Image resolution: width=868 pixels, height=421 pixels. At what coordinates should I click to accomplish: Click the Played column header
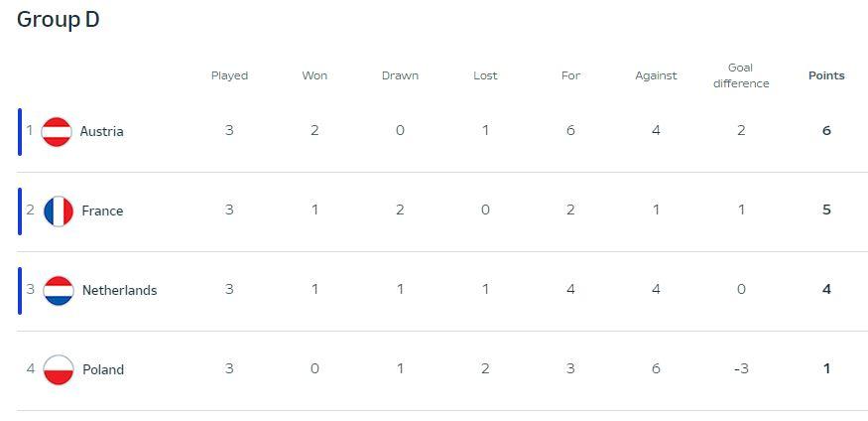coord(229,75)
